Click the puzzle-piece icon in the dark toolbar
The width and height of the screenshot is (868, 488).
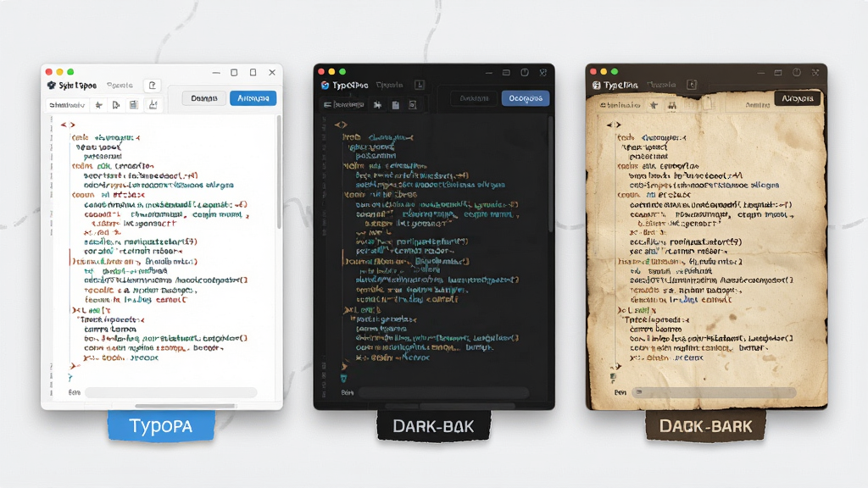[x=377, y=104]
